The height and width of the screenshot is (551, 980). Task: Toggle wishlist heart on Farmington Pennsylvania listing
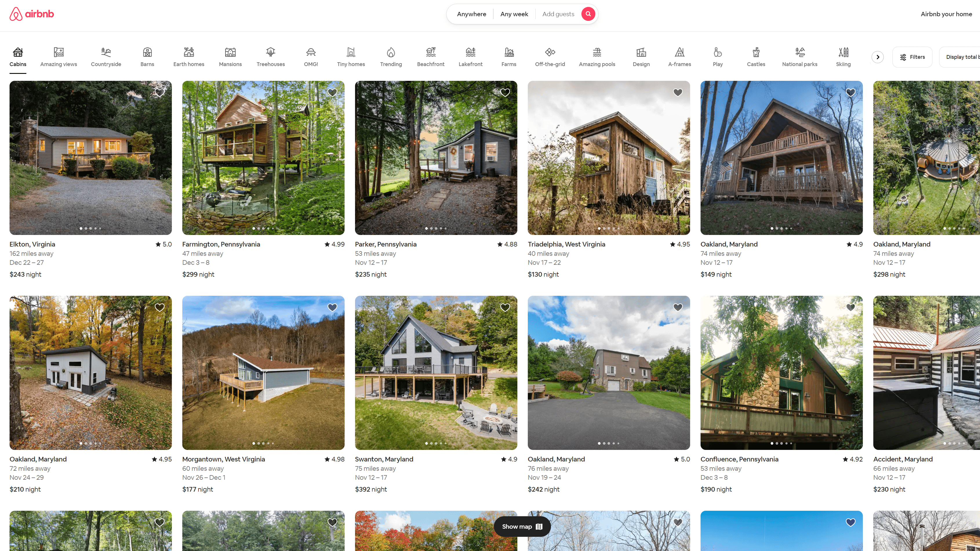(x=332, y=92)
